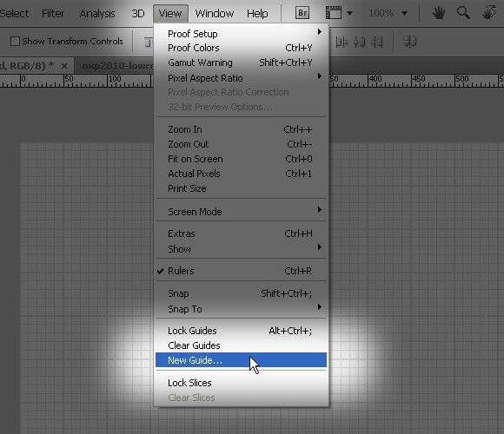Choose Print Size from the menu

(x=241, y=188)
